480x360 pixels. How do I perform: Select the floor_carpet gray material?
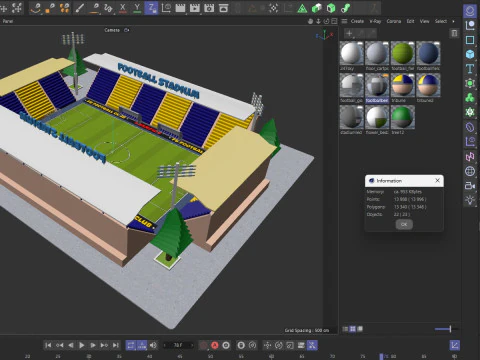[x=377, y=53]
